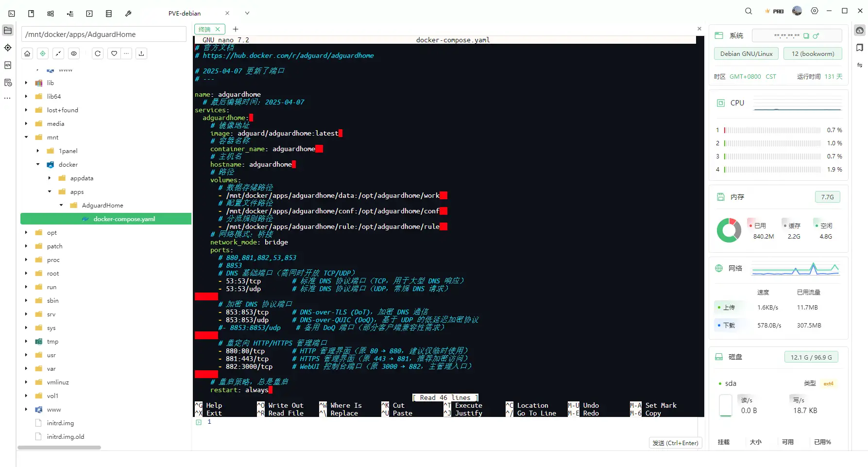868x467 pixels.
Task: Switch to the 终端 tab
Action: coord(206,29)
